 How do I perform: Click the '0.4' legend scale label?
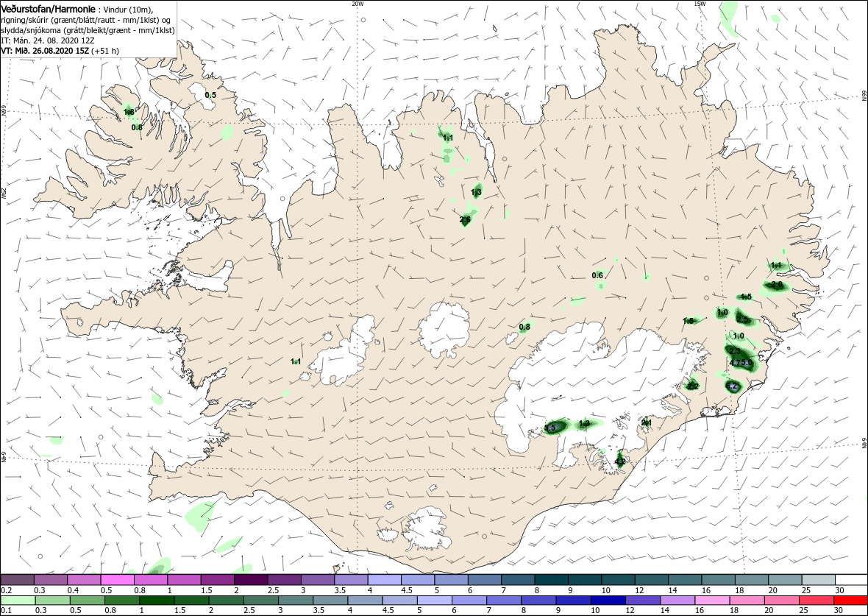(73, 590)
